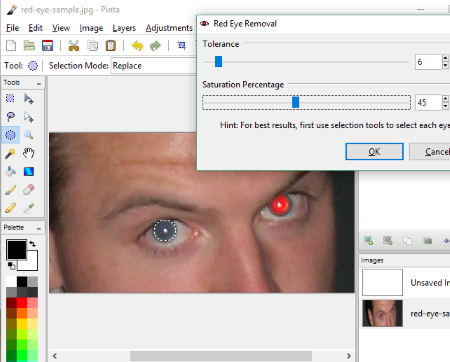
Task: Select the Pan hand tool
Action: pyautogui.click(x=29, y=153)
